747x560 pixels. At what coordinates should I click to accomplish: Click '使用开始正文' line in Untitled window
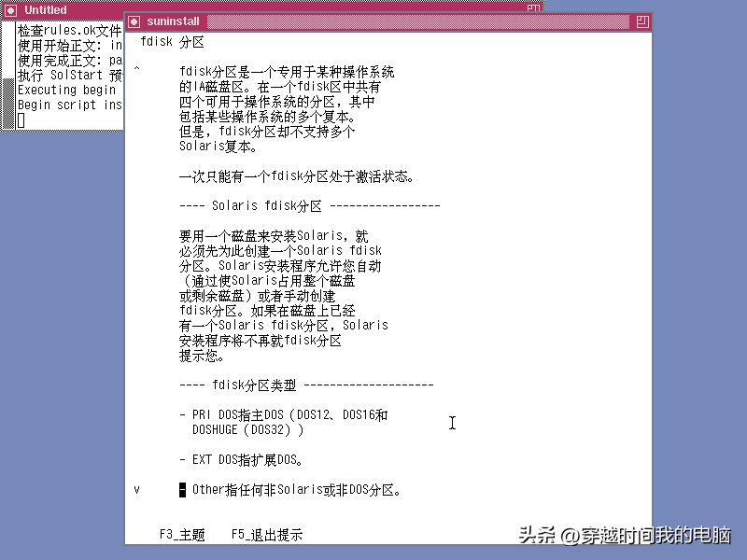tap(69, 46)
